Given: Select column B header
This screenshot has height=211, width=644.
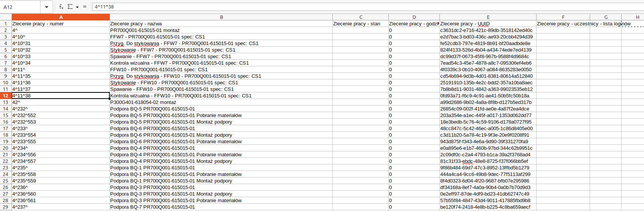Looking at the screenshot, I should click(221, 17).
